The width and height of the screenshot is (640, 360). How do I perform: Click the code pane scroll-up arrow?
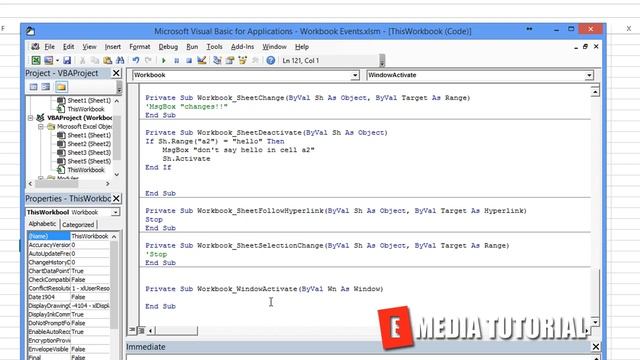pos(595,91)
